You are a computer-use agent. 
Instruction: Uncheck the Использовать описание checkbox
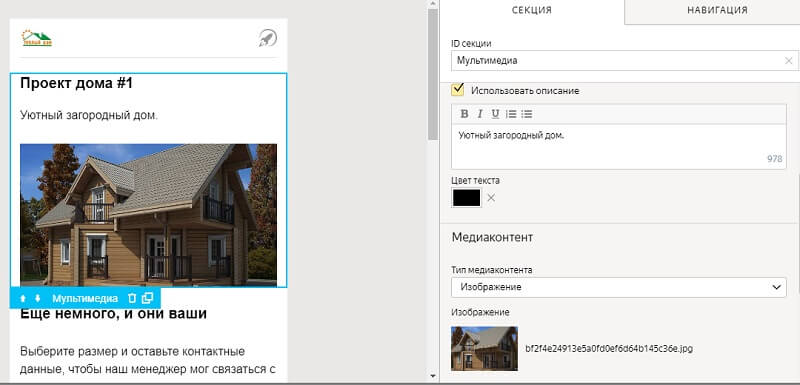click(x=458, y=90)
